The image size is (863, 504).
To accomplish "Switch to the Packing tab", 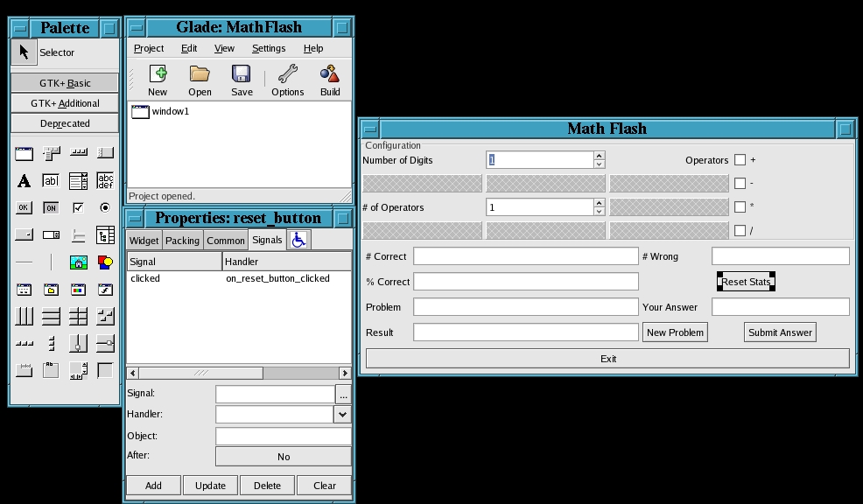I will tap(183, 240).
